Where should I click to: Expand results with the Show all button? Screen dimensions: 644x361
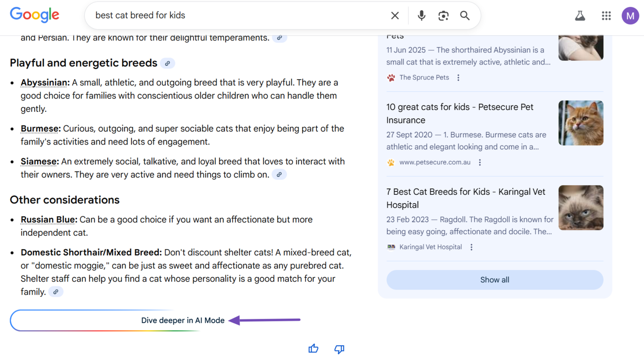click(x=494, y=279)
